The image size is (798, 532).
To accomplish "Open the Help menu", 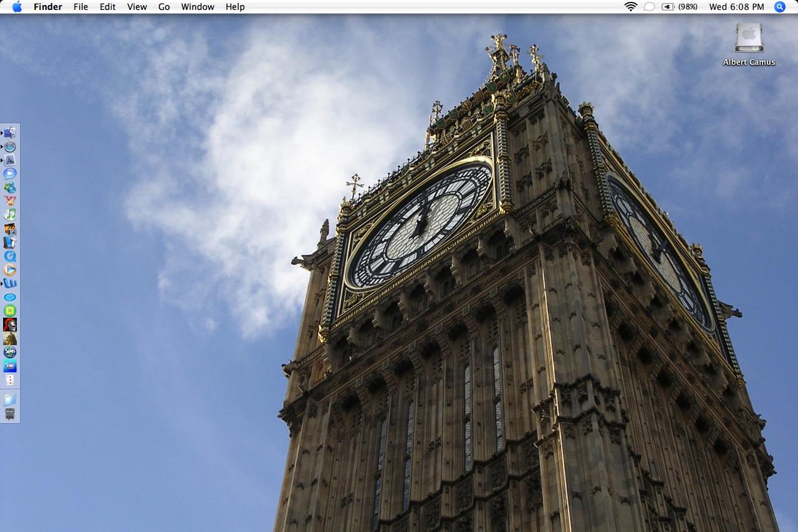I will point(235,7).
